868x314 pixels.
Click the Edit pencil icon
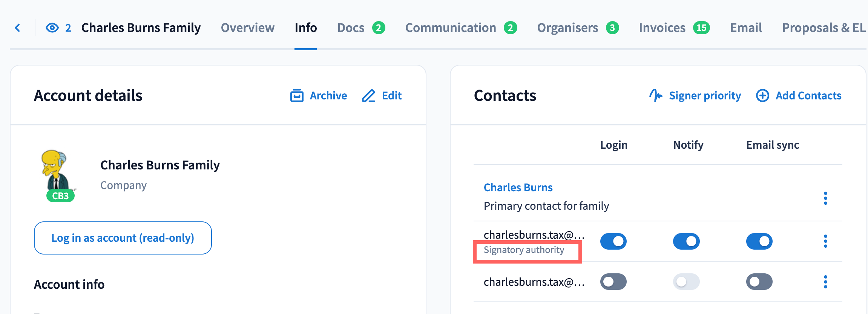click(368, 96)
